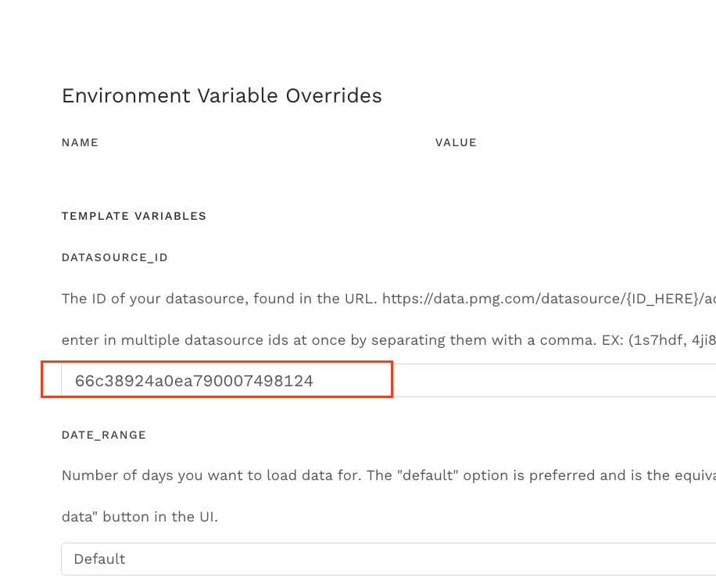
Task: Click the TEMPLATE VARIABLES section label
Action: point(134,216)
